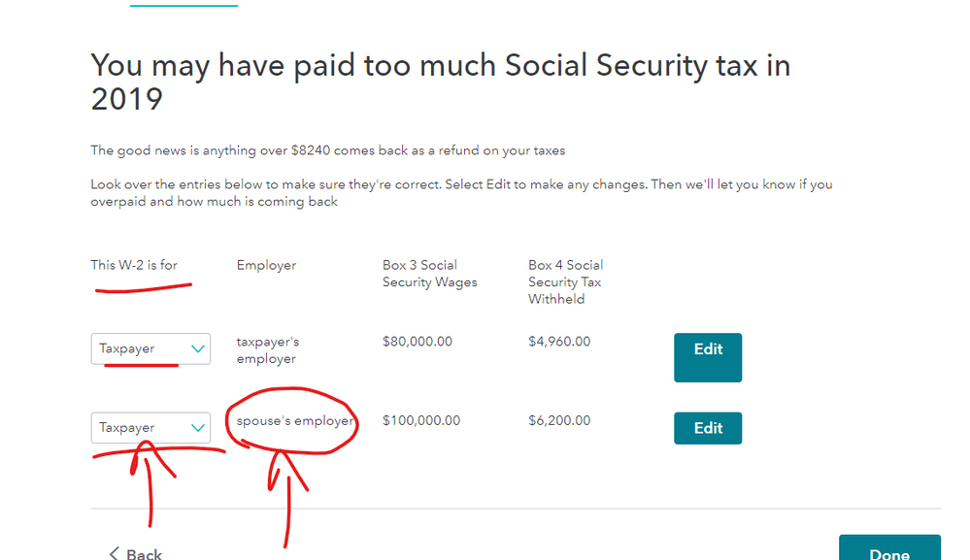970x560 pixels.
Task: Click the teal active tab indicator at top
Action: pos(184,5)
